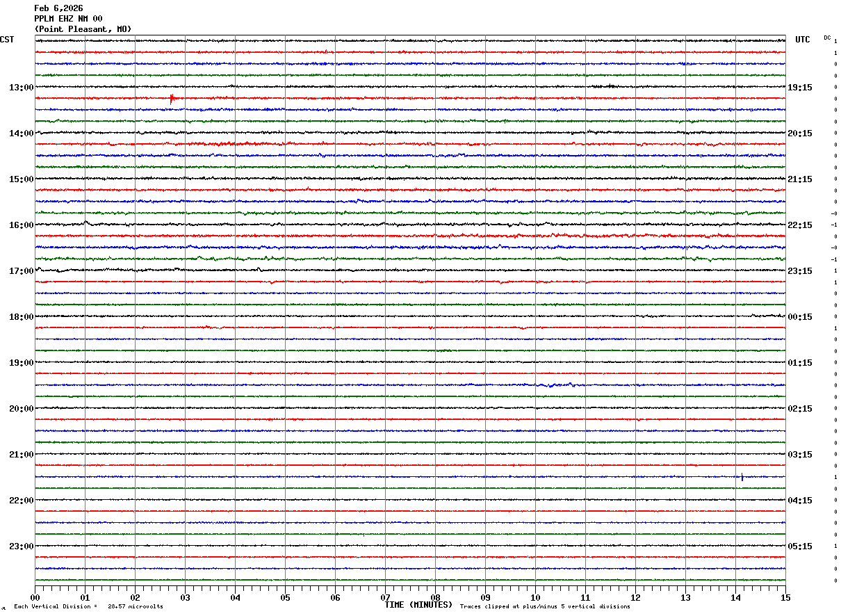Click the 22:15 UTC time label
841x616 pixels.
[800, 225]
